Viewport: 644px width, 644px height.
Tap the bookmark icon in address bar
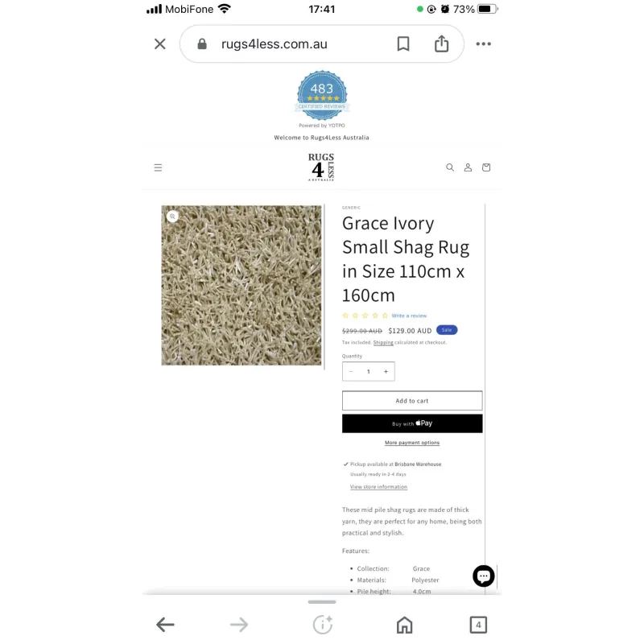(x=403, y=44)
